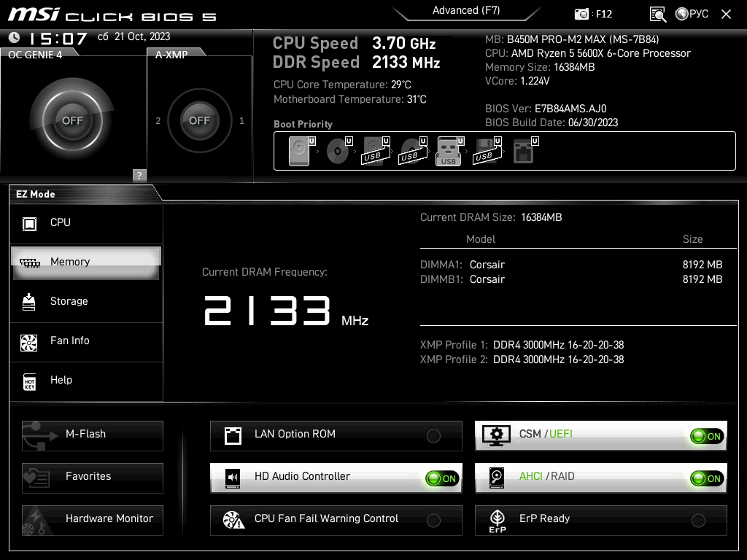Switch to Advanced (F7) mode

click(466, 10)
